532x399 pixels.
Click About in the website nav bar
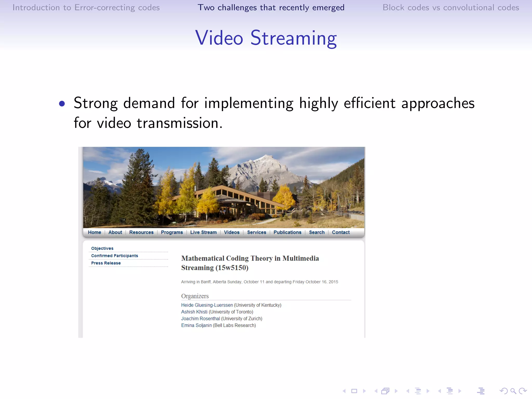pyautogui.click(x=115, y=232)
